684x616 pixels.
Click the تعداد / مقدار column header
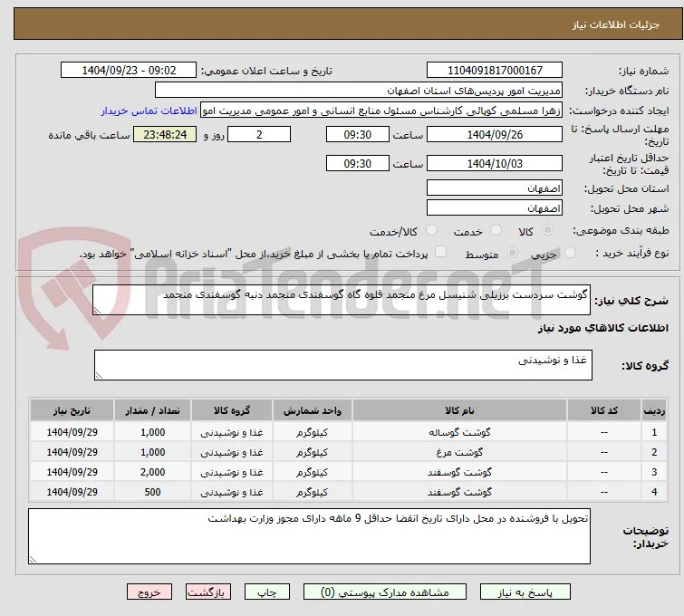point(153,410)
